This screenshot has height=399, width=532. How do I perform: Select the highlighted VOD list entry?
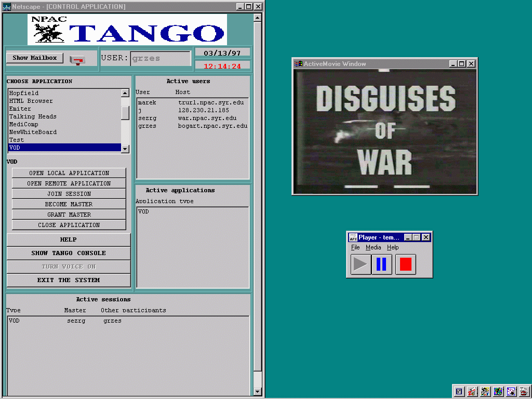[x=64, y=148]
